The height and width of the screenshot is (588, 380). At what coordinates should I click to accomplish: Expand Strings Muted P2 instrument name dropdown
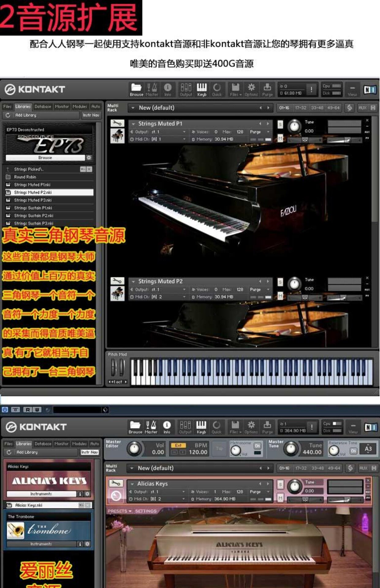(133, 281)
